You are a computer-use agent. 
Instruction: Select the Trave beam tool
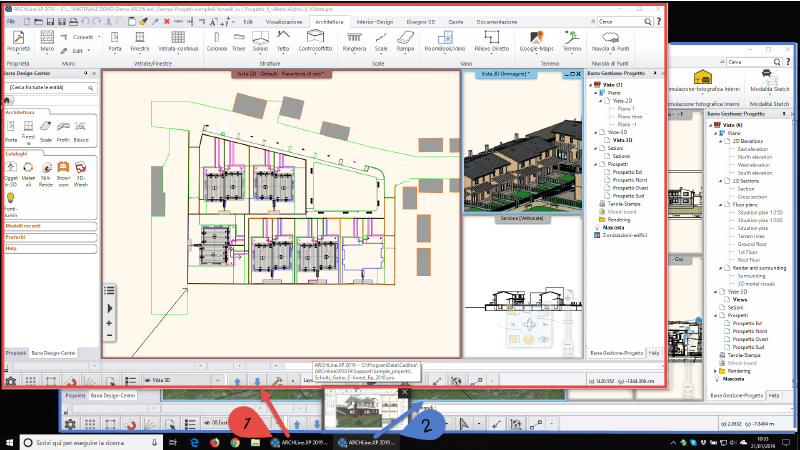tap(239, 41)
